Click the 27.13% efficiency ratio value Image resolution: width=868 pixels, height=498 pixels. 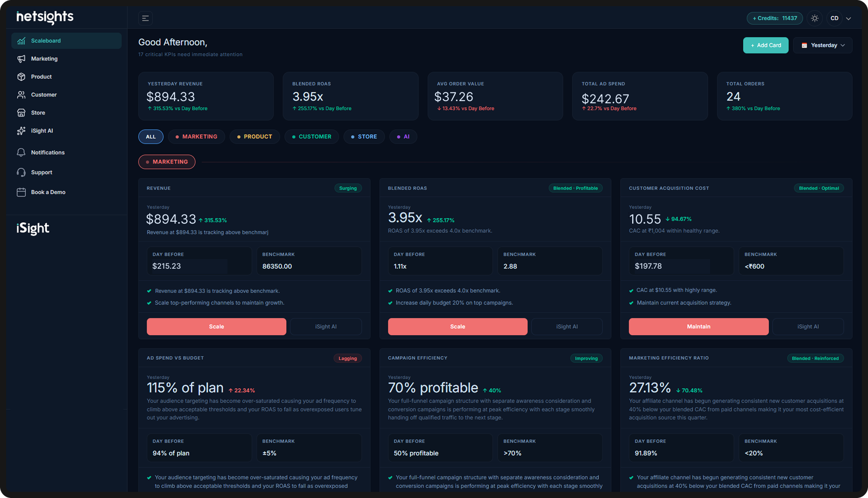[x=650, y=388]
